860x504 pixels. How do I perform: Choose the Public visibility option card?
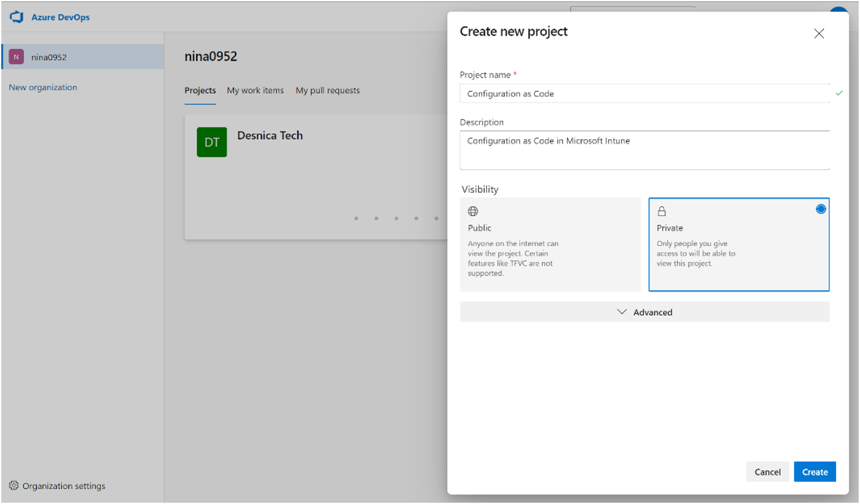(x=550, y=244)
